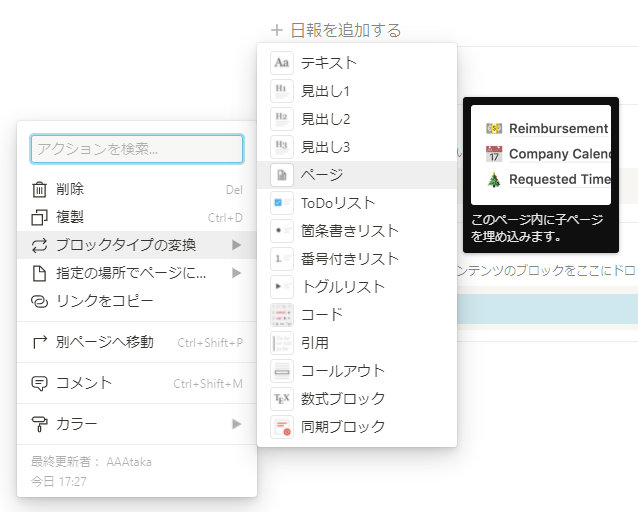Click the link icon beside リンクをコピー

39,302
